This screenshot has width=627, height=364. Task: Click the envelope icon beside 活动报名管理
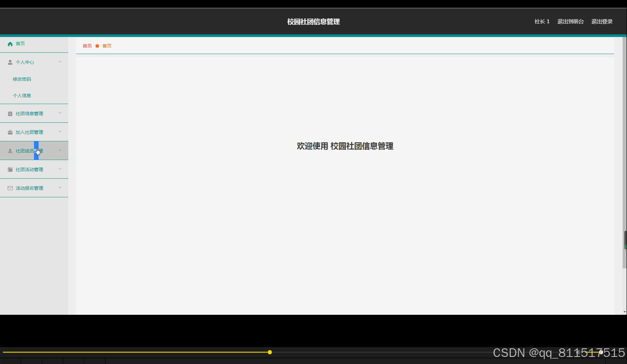point(10,188)
